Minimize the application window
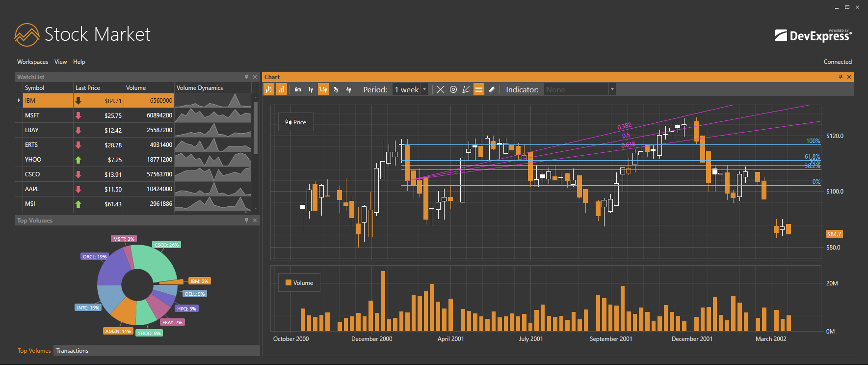868x365 pixels. point(837,7)
